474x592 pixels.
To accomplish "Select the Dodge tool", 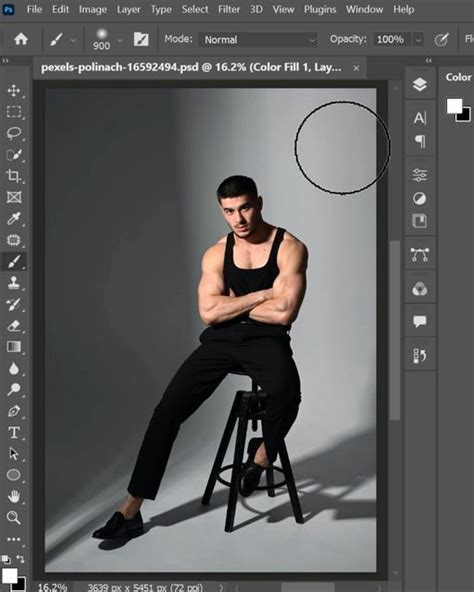I will (x=14, y=389).
